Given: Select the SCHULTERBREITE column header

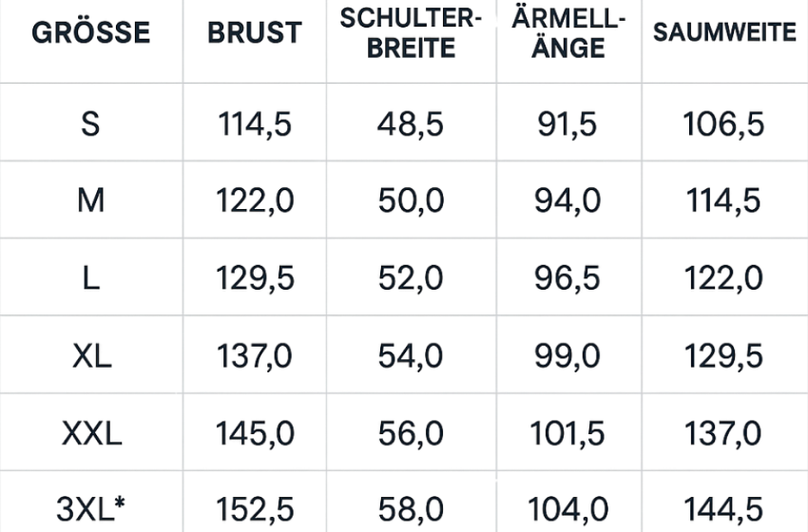Looking at the screenshot, I should click(x=411, y=33).
